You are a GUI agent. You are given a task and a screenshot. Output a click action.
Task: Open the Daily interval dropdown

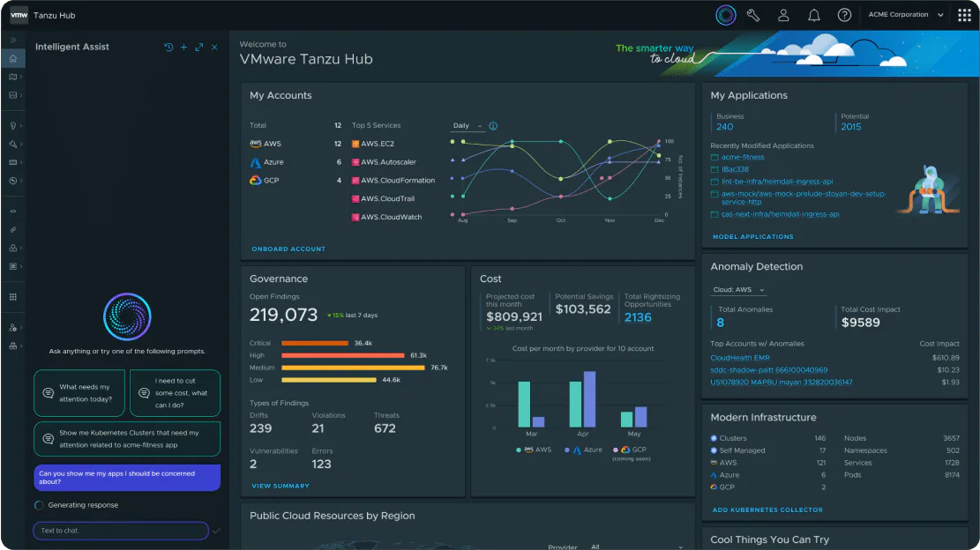pyautogui.click(x=468, y=126)
